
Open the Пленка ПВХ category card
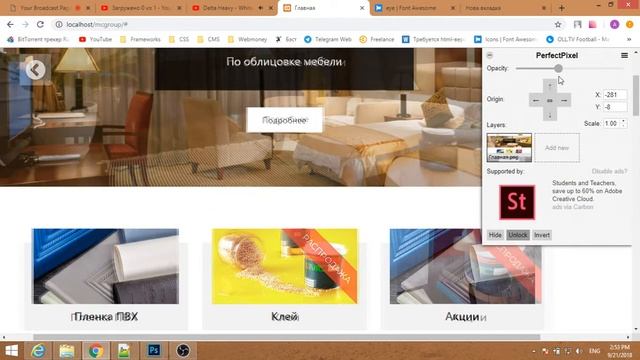coord(106,279)
